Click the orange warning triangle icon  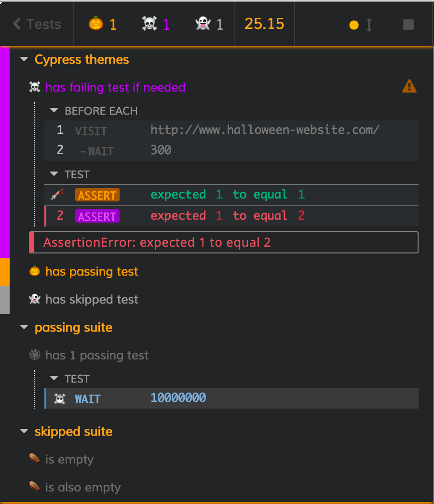click(x=409, y=87)
